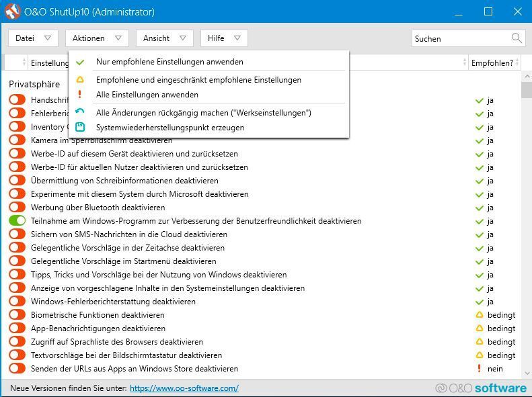Click the vertical scrollbar thumb

(x=527, y=90)
